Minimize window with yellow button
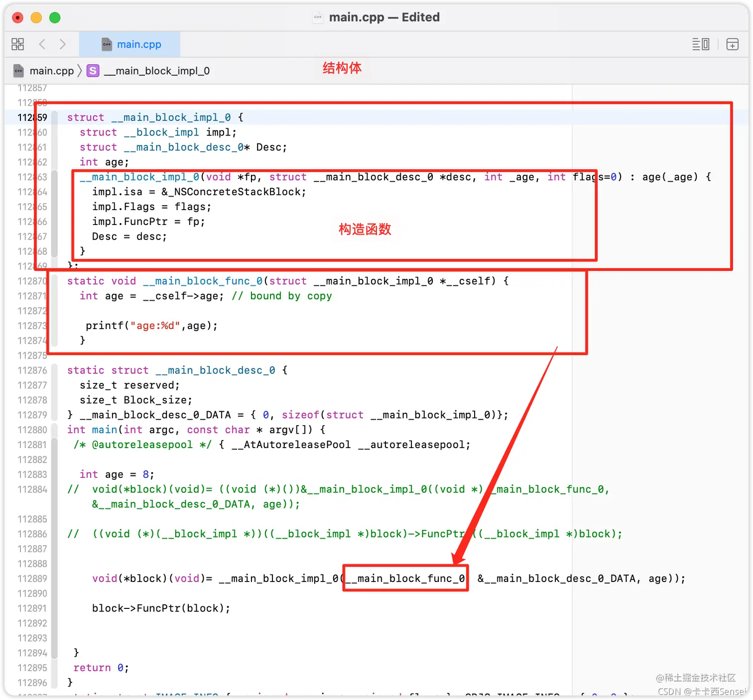 36,18
